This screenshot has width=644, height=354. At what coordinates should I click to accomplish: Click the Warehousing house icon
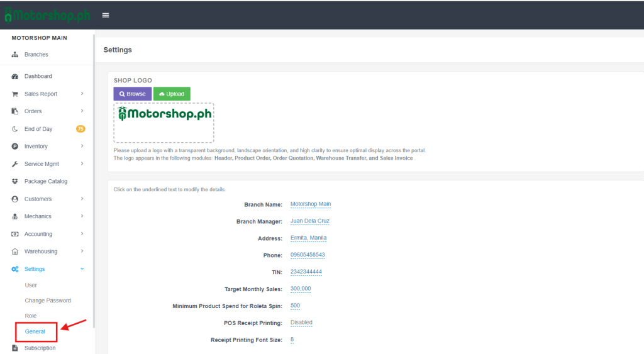(x=15, y=252)
